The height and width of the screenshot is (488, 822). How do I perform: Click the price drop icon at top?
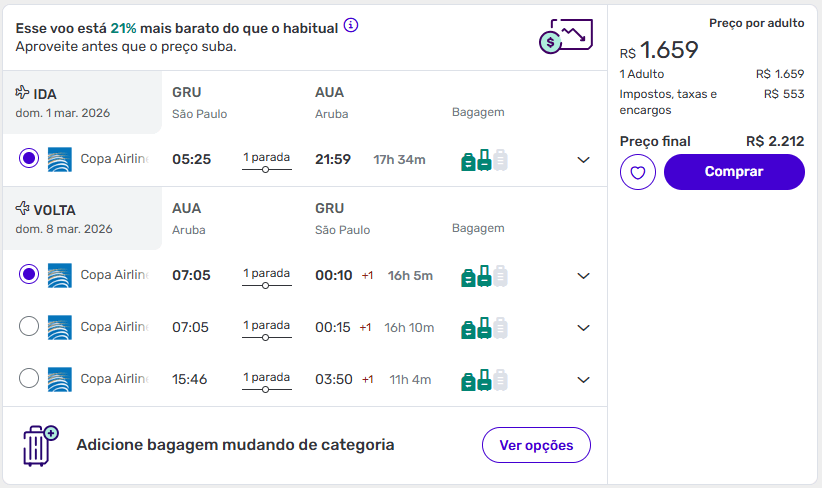pos(563,36)
